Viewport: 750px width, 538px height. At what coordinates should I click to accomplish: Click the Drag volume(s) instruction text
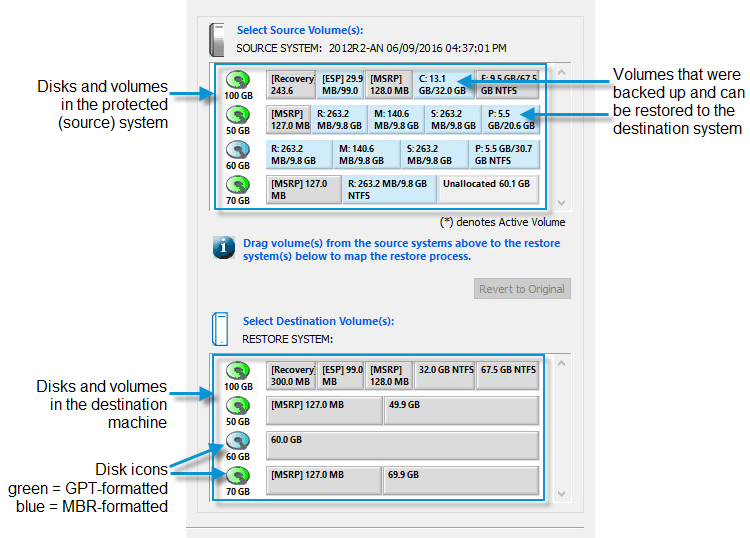tap(401, 250)
